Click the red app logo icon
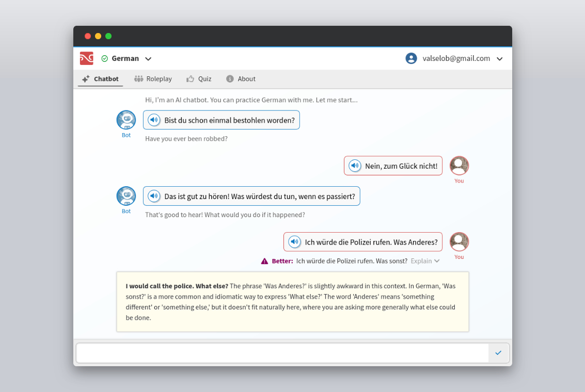The width and height of the screenshot is (585, 392). point(86,58)
